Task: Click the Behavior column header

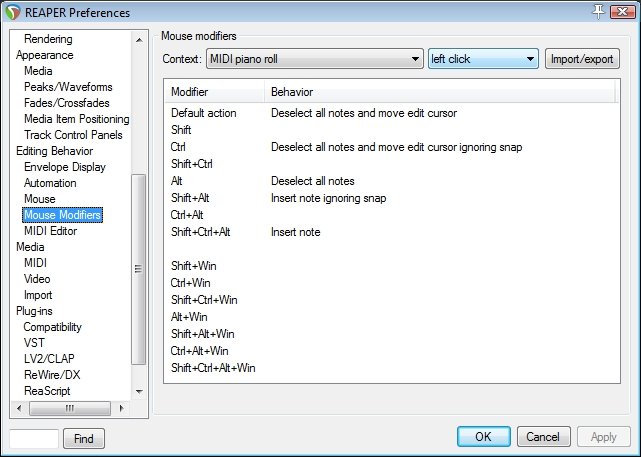Action: point(439,92)
